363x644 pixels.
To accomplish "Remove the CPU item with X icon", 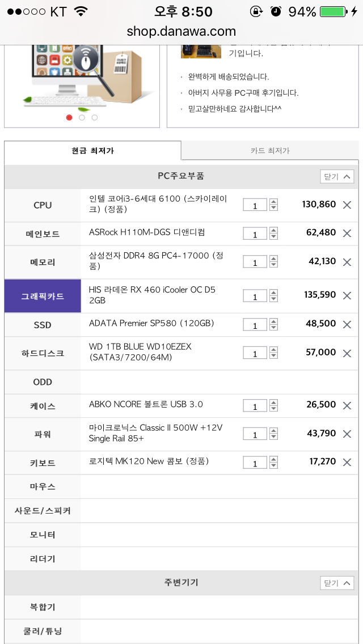I will (x=347, y=205).
